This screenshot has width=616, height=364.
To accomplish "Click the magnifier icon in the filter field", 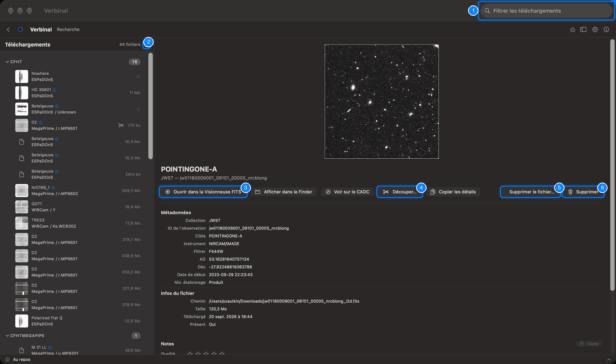I will [x=487, y=11].
